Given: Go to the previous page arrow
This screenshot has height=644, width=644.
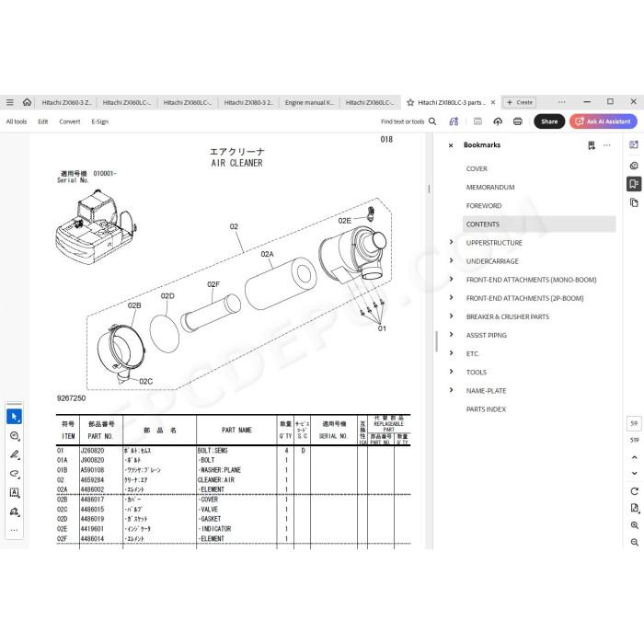Looking at the screenshot, I should coord(634,457).
